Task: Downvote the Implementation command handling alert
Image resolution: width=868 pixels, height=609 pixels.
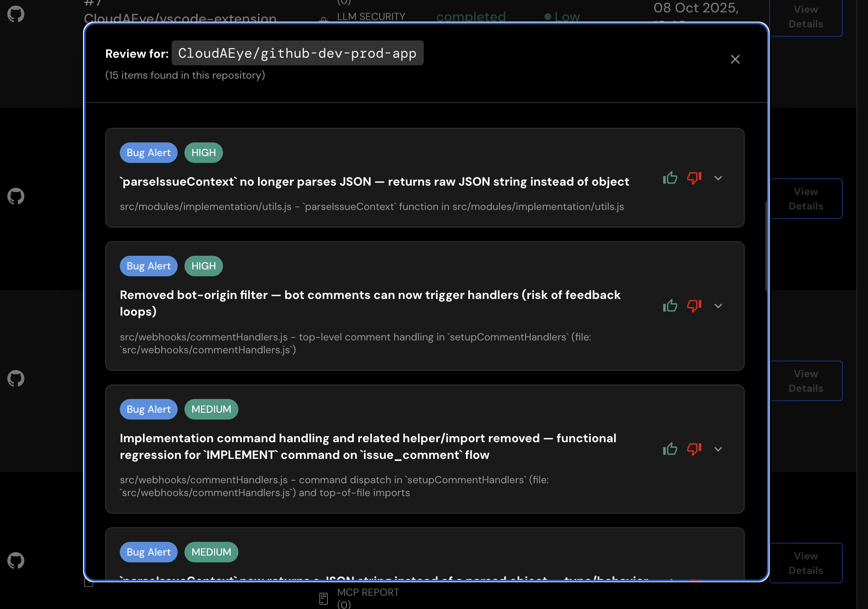Action: (x=694, y=449)
